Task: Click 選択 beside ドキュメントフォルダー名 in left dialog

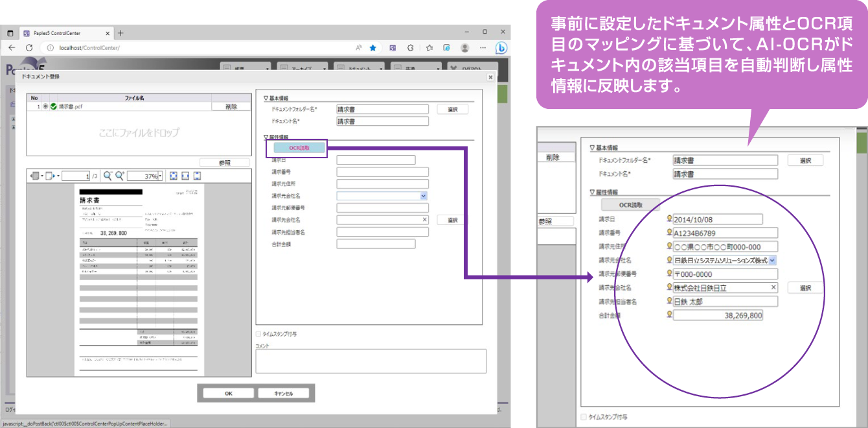Action: point(452,110)
